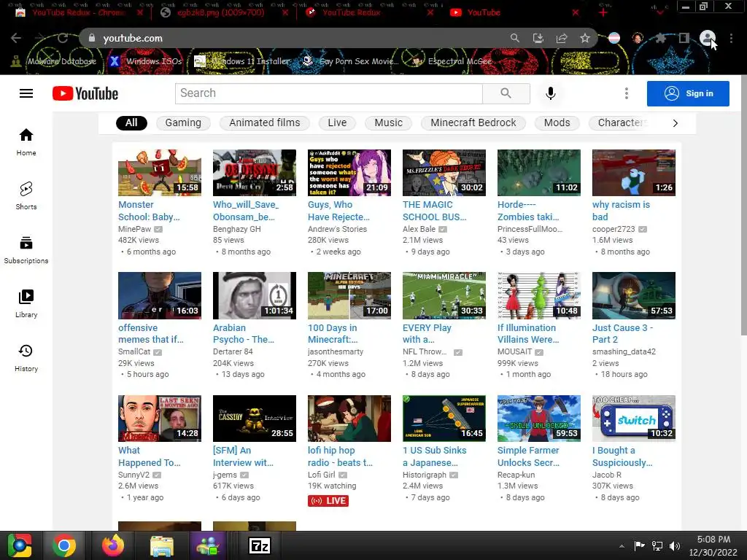747x560 pixels.
Task: Click the search magnifier button
Action: point(506,93)
